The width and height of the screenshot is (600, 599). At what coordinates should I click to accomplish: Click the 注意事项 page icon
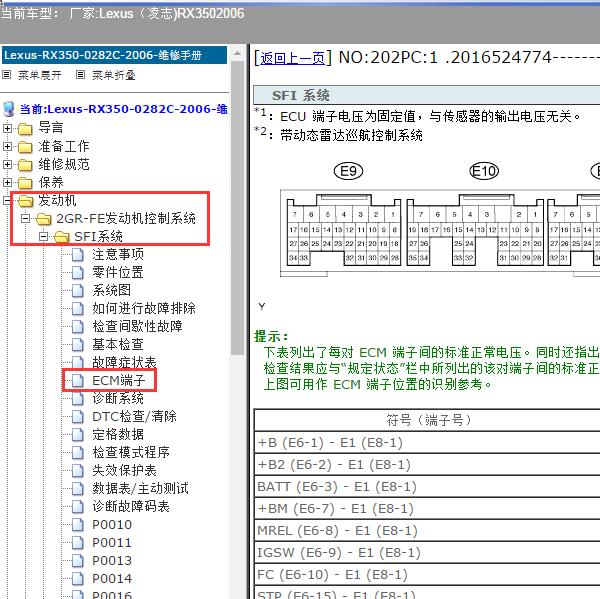[x=78, y=255]
